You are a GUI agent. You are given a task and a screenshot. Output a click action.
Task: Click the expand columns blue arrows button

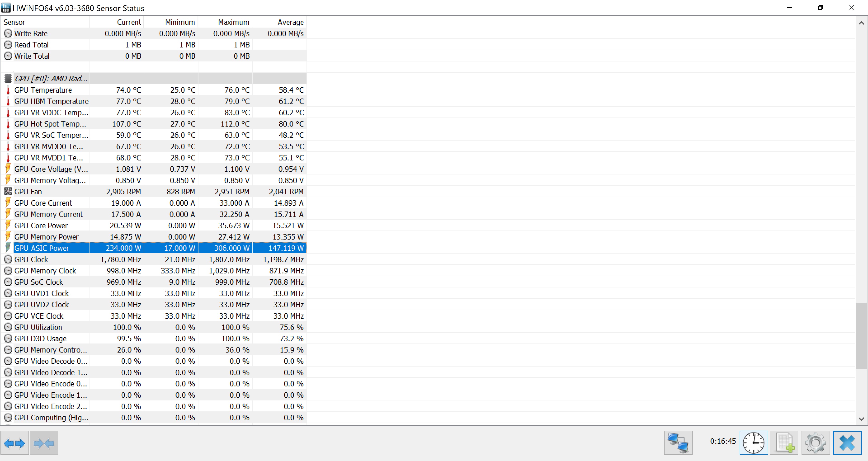coord(14,443)
